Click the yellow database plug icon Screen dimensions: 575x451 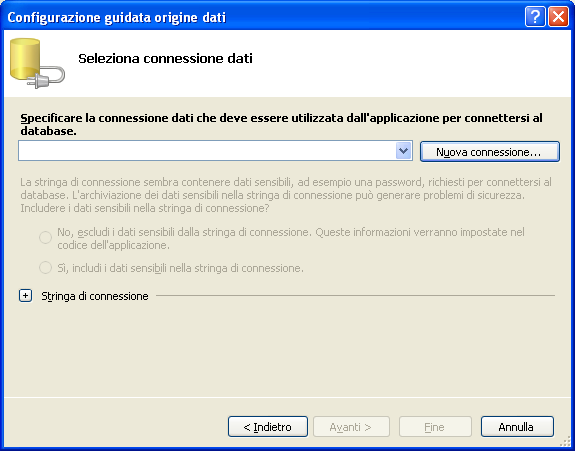pos(37,63)
